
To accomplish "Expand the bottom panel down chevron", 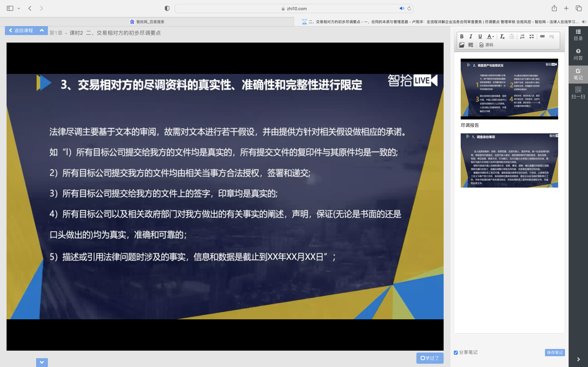I will tap(42, 362).
